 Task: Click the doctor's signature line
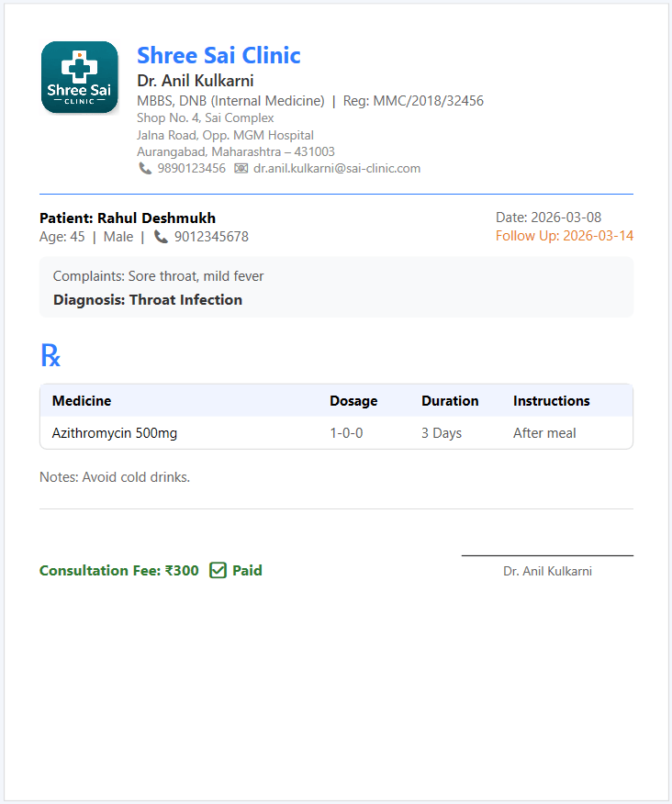547,556
